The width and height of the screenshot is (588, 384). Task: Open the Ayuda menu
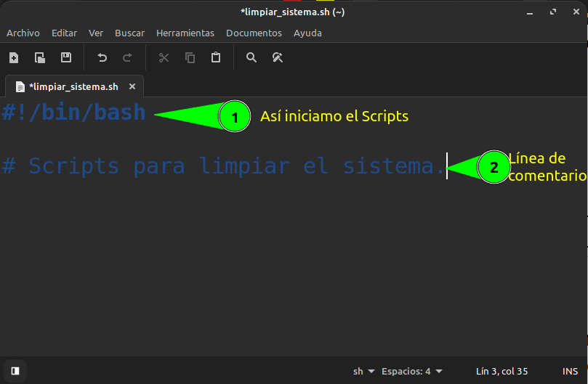point(307,33)
